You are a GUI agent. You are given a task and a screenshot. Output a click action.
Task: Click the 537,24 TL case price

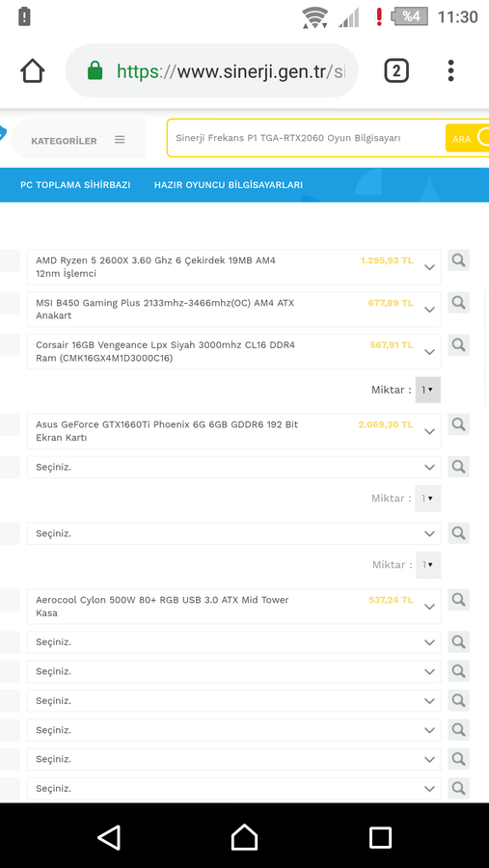pyautogui.click(x=391, y=600)
